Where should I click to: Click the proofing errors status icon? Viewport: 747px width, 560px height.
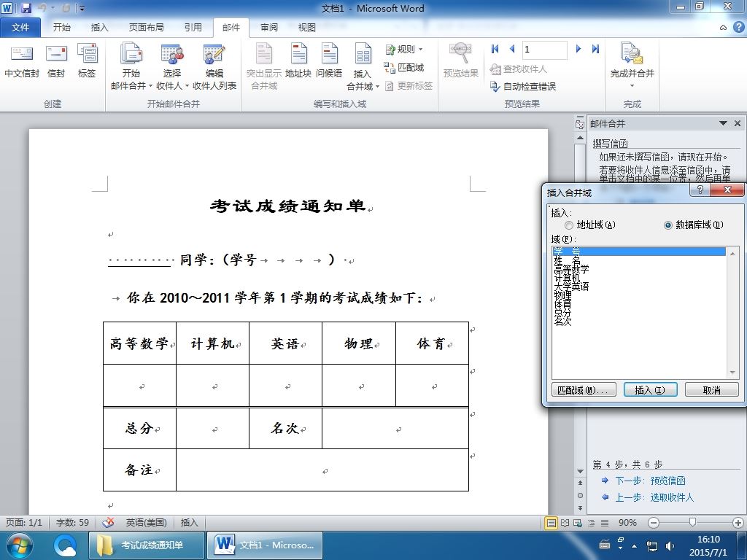[108, 522]
